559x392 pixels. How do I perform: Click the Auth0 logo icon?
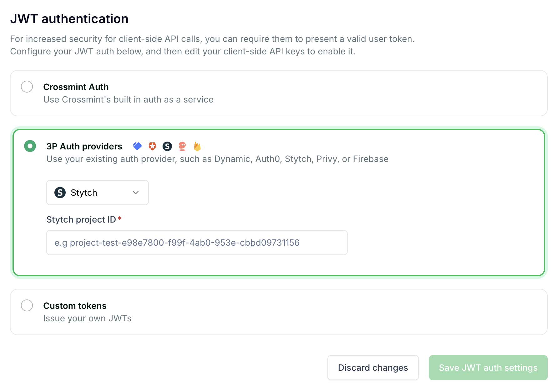point(152,146)
